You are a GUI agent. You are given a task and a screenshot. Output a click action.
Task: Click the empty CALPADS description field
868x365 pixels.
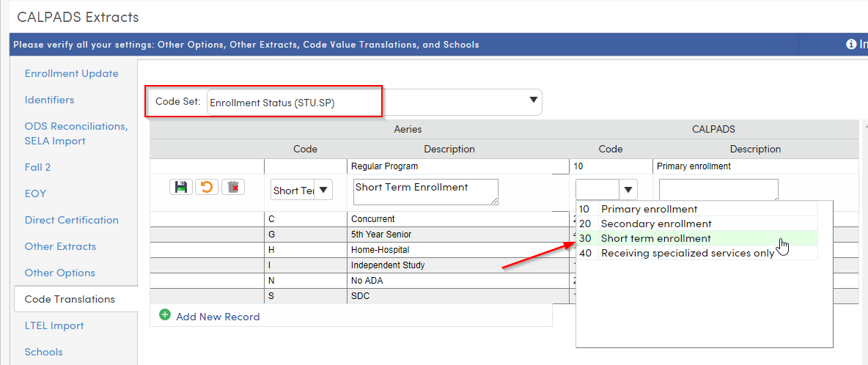coord(718,189)
